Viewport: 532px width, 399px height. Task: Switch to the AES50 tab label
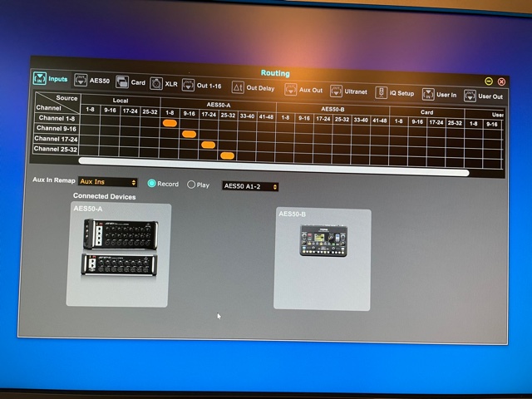tap(100, 81)
